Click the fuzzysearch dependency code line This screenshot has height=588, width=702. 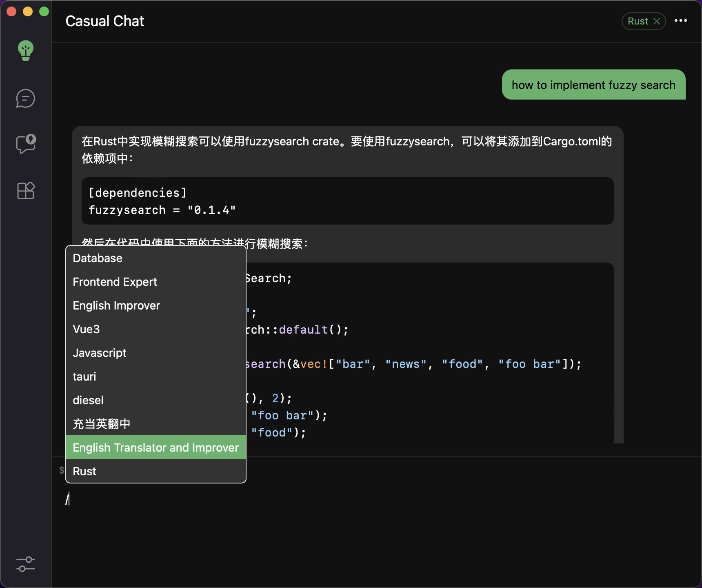tap(162, 210)
